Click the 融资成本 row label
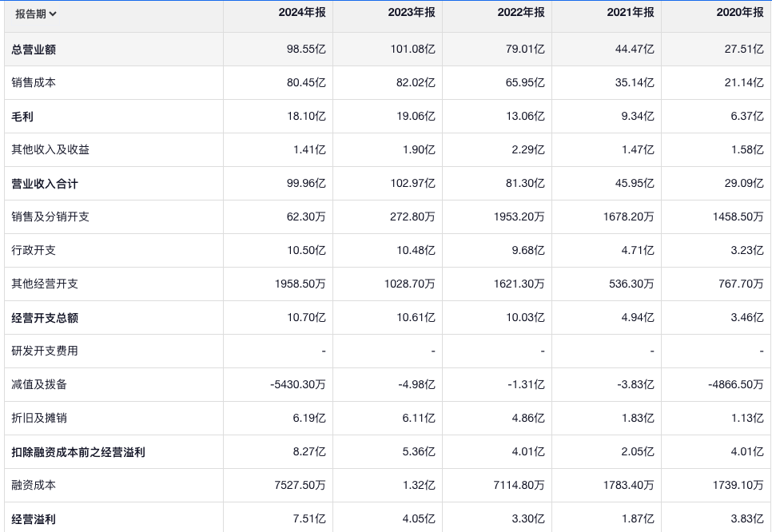 tap(34, 486)
